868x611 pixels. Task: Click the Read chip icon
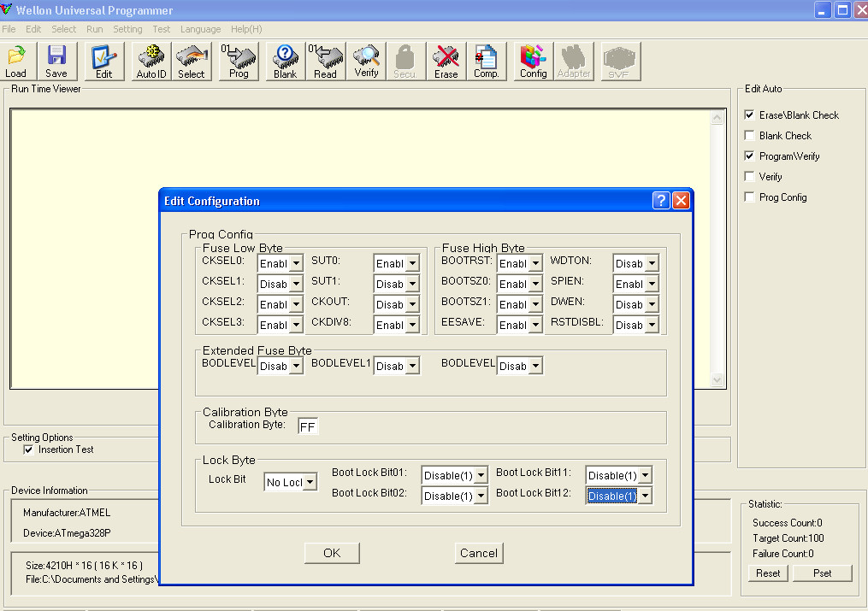(x=325, y=62)
